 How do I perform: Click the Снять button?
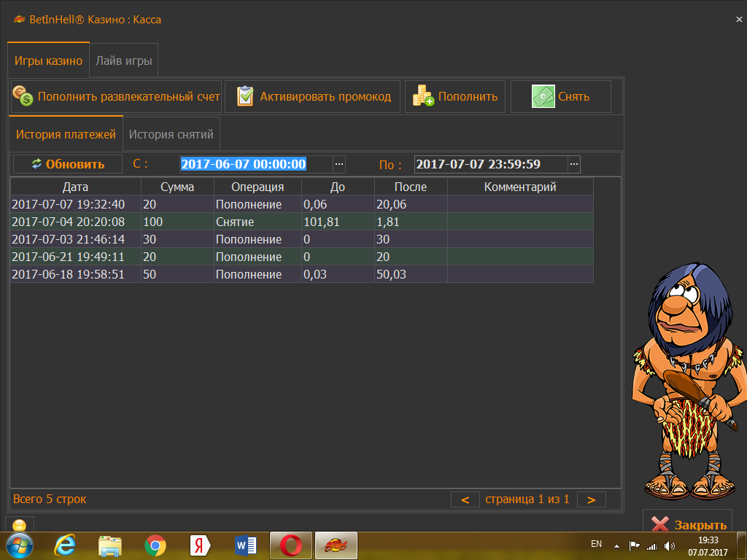561,97
